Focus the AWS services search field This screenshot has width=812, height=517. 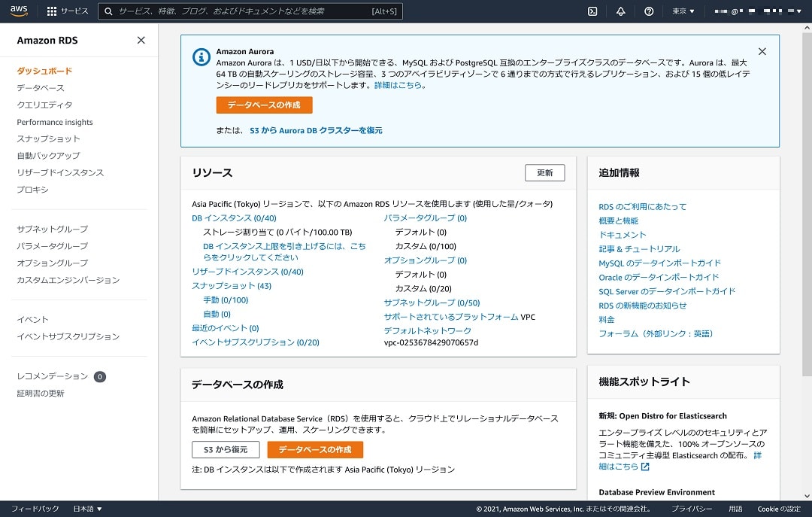click(x=250, y=11)
